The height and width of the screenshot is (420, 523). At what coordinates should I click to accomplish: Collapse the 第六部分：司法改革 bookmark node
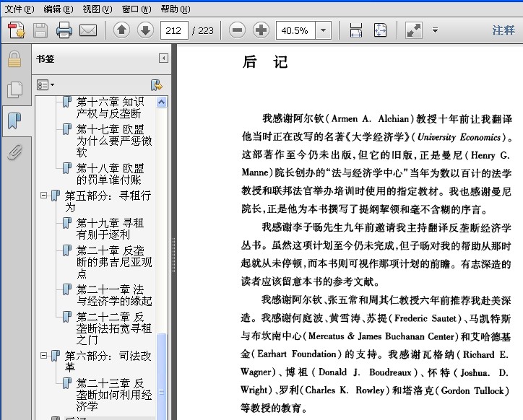pyautogui.click(x=44, y=356)
